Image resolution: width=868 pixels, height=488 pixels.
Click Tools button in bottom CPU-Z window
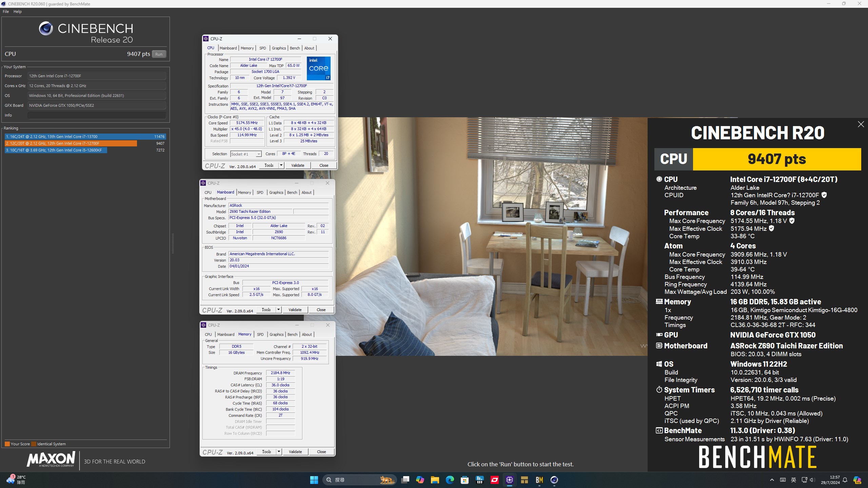(x=267, y=452)
